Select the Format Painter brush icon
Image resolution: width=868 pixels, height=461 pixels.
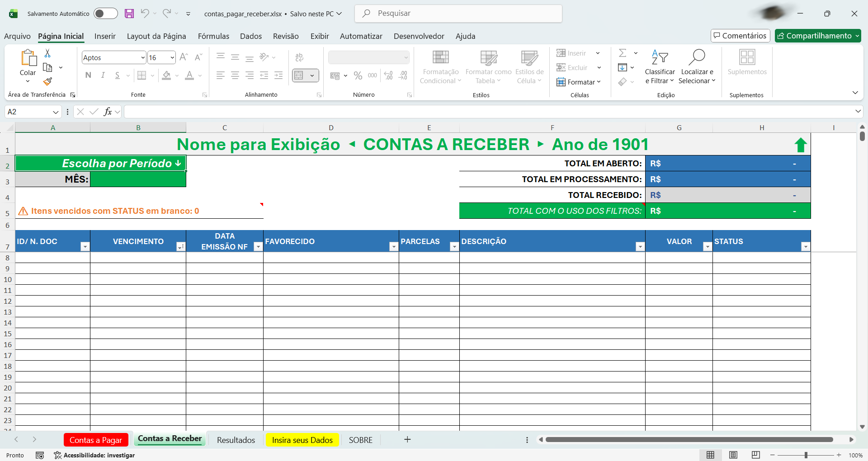coord(47,81)
